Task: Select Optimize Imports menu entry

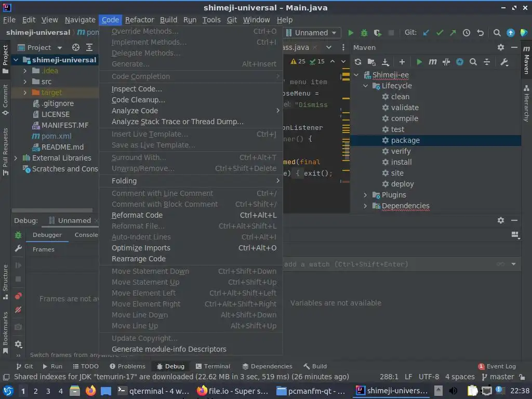Action: [x=191, y=248]
